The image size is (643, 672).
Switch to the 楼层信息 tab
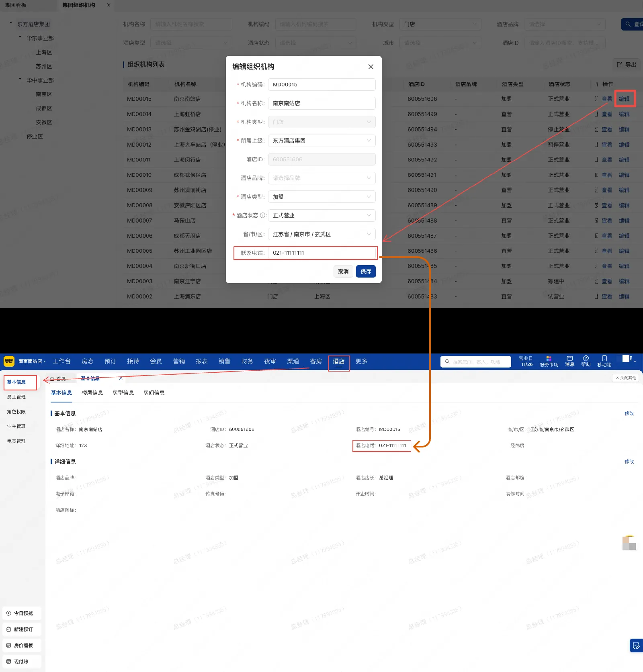(92, 393)
